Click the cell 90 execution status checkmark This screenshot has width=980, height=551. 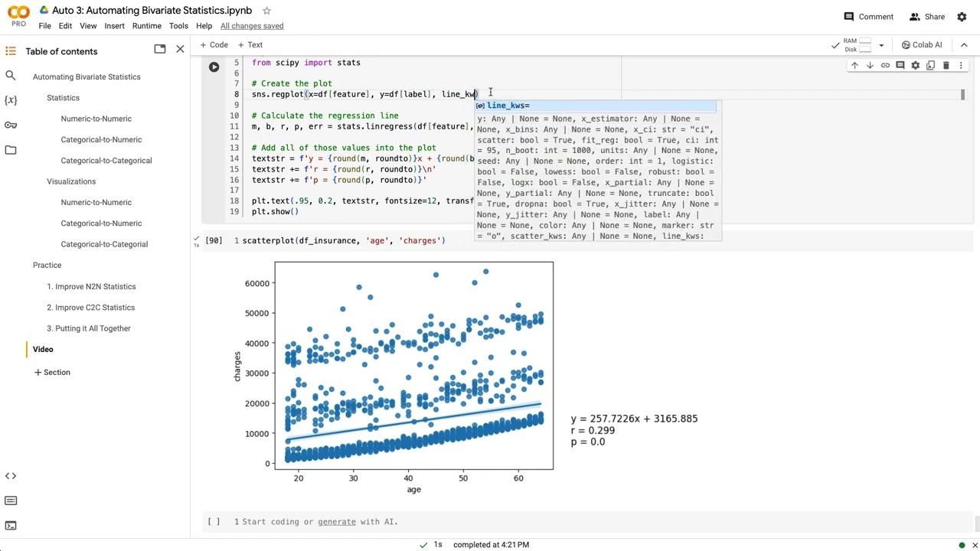(197, 240)
